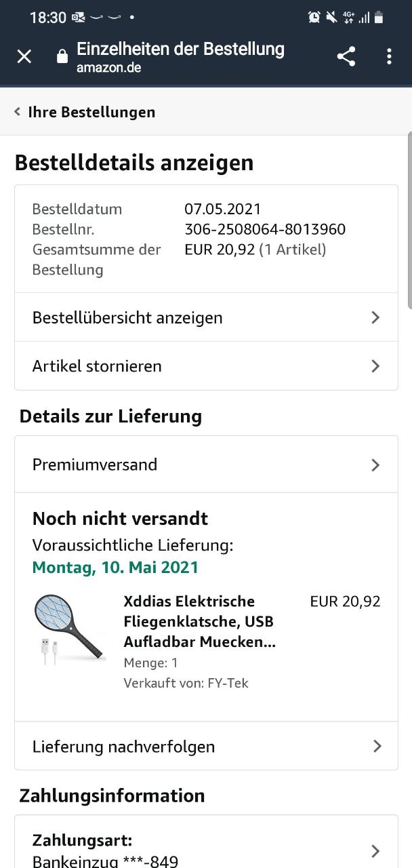Close the browser tab with X icon
The width and height of the screenshot is (412, 868).
24,56
